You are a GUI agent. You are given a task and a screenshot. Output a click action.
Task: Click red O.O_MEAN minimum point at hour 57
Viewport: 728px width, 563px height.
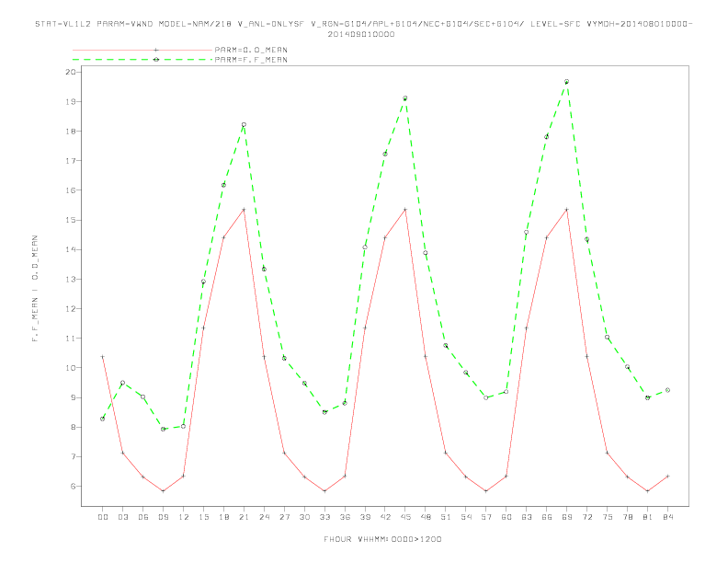point(485,491)
